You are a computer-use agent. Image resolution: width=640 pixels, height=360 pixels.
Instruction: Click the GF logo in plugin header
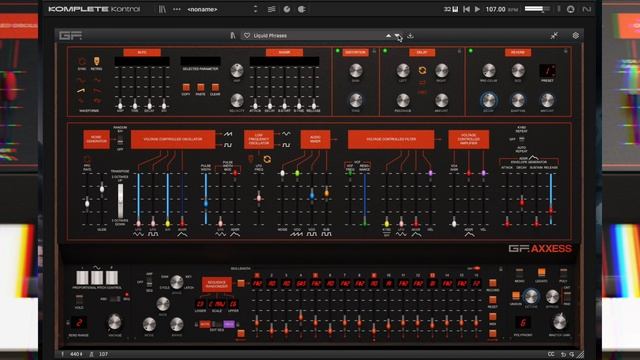click(x=70, y=36)
